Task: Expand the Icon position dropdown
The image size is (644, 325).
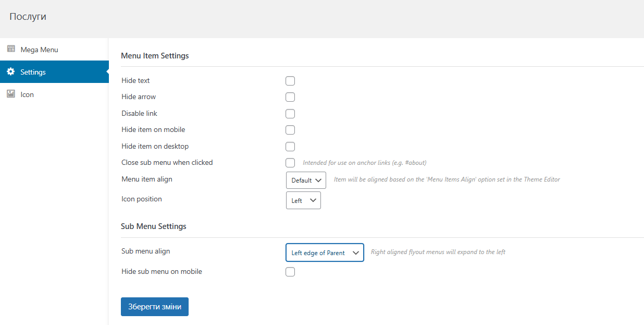Action: click(x=303, y=200)
